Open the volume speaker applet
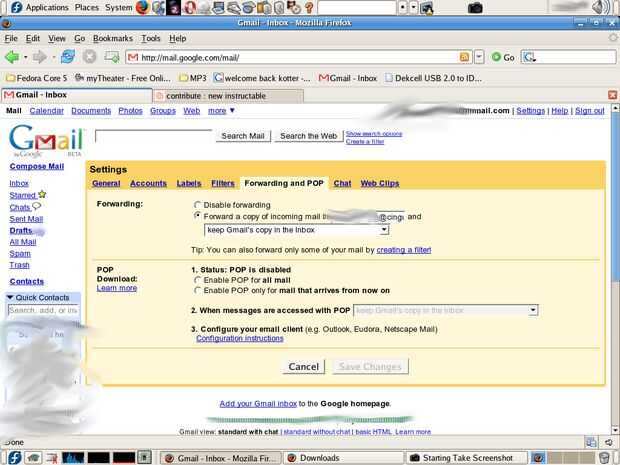This screenshot has height=465, width=620. pos(601,7)
